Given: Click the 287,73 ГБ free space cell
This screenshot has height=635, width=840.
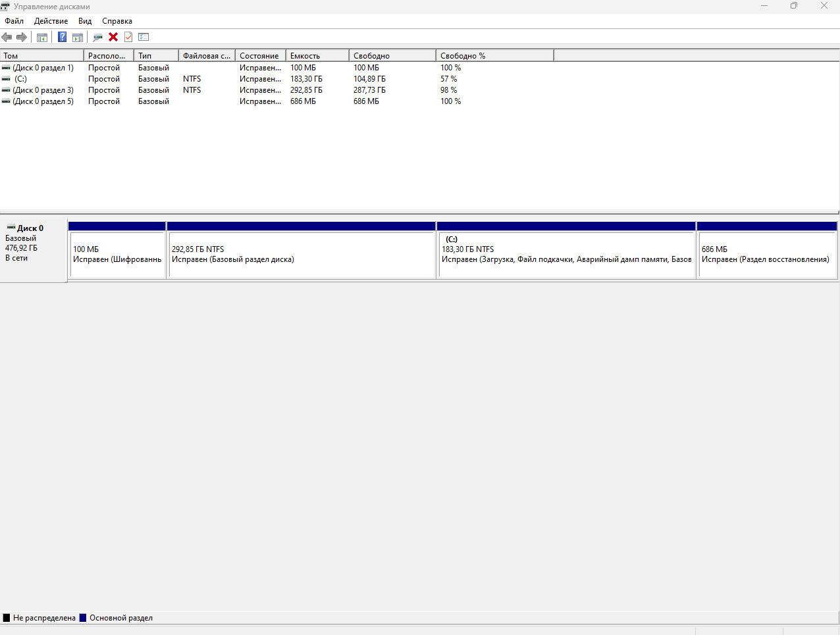Looking at the screenshot, I should (x=369, y=90).
